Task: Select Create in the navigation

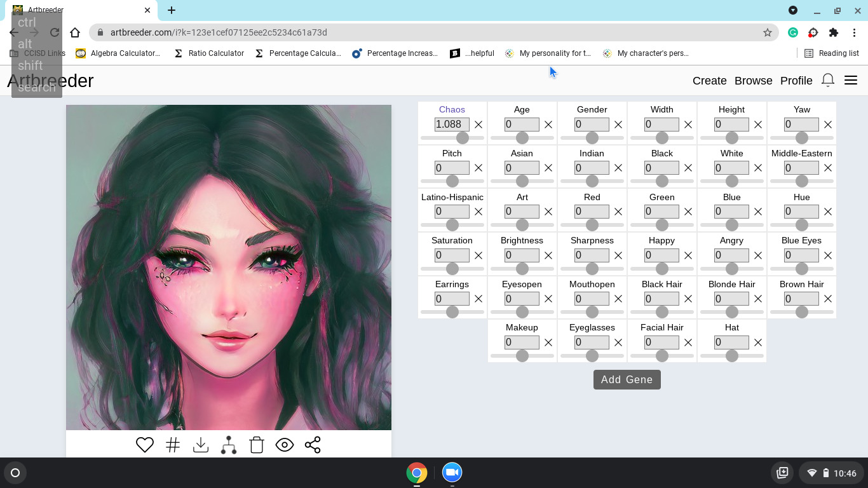Action: tap(709, 81)
